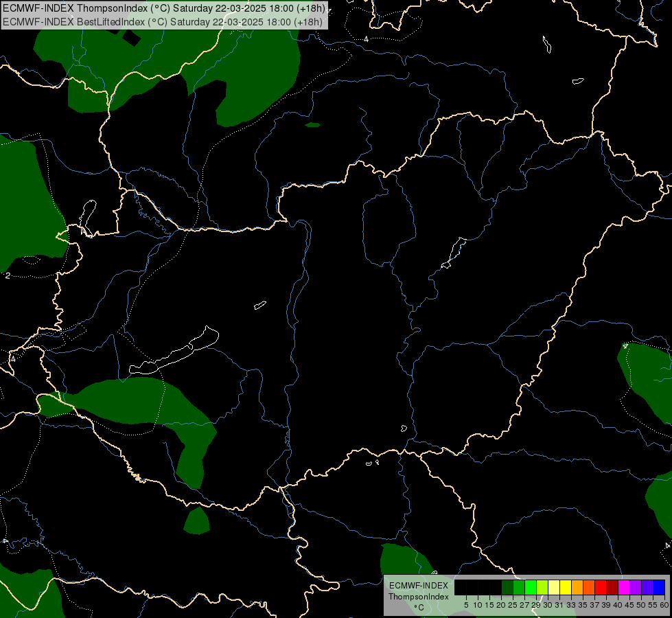
Task: Click legend scale value 20
Action: coord(501,605)
